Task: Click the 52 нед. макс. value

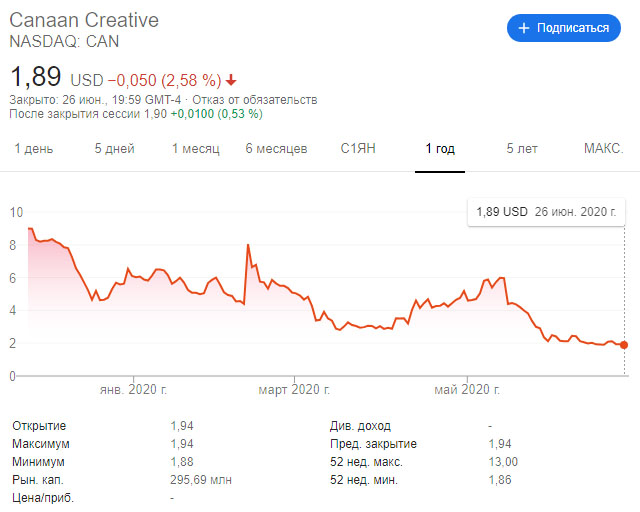Action: tap(503, 462)
